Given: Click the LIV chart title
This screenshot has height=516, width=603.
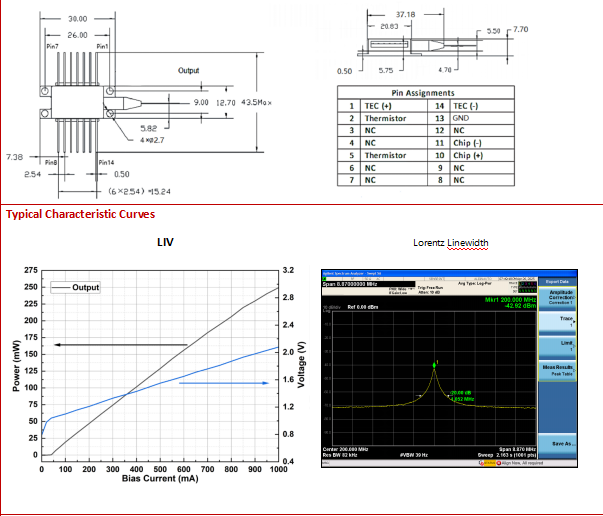Looking at the screenshot, I should click(165, 242).
